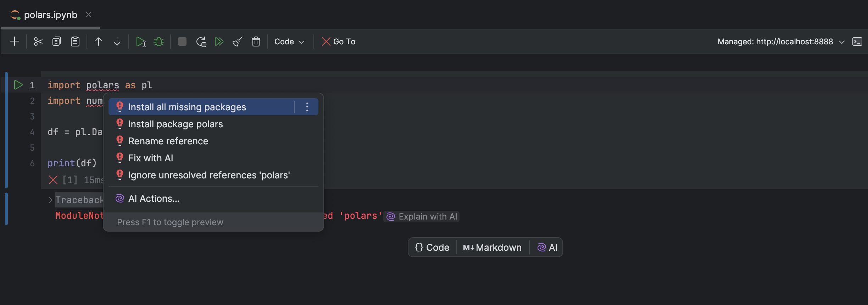Choose Install package polars option

point(176,124)
